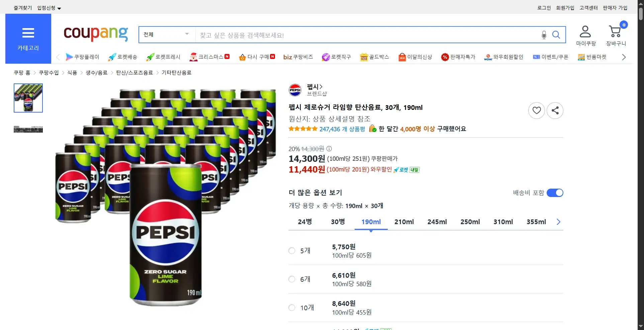This screenshot has height=330, width=644.
Task: Open the 전체 search category dropdown
Action: coord(167,35)
